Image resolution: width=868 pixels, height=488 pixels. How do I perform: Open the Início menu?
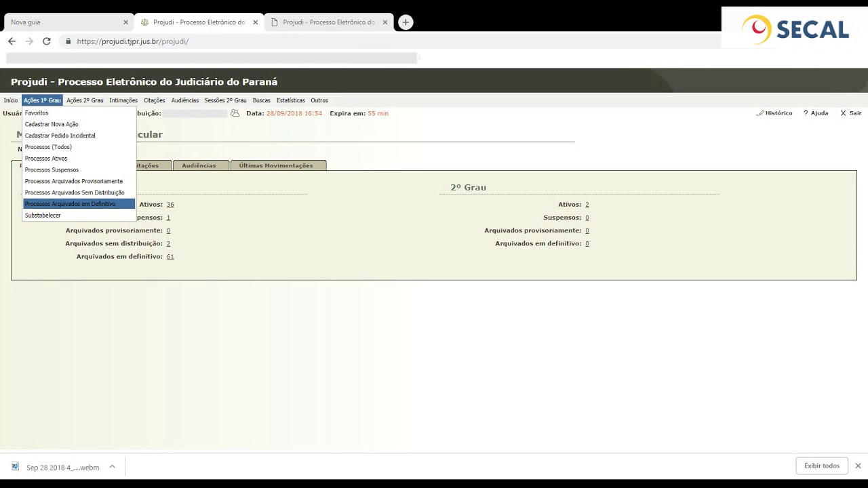11,100
